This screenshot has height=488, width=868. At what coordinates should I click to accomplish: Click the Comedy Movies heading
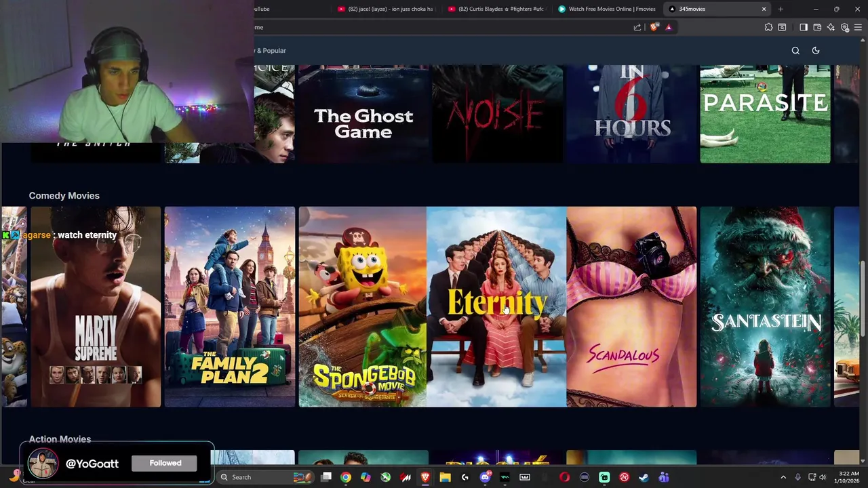(64, 195)
